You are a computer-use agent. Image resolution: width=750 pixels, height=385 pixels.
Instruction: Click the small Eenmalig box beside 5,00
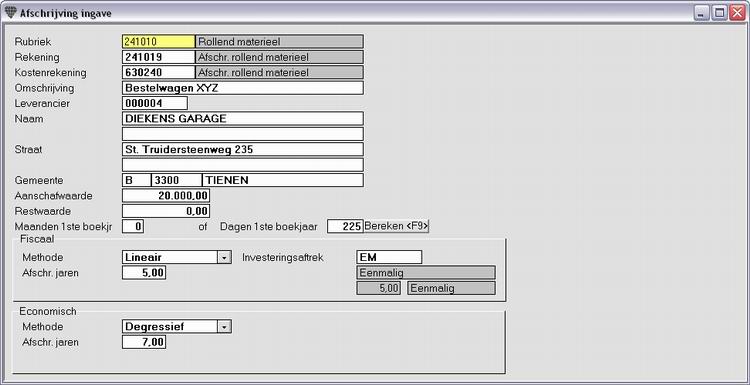tap(451, 288)
